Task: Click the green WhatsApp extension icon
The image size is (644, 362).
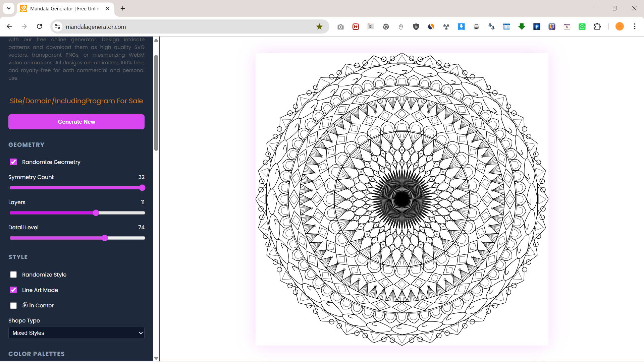Action: point(582,27)
